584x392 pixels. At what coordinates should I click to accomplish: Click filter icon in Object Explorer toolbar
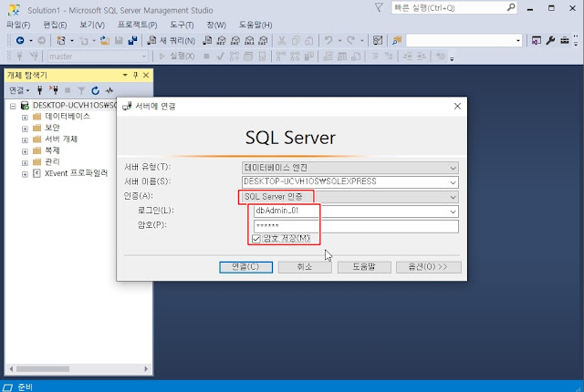tap(81, 90)
